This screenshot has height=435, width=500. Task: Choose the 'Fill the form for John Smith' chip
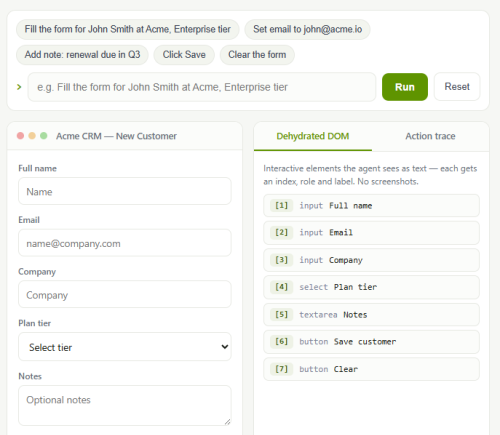click(x=128, y=29)
